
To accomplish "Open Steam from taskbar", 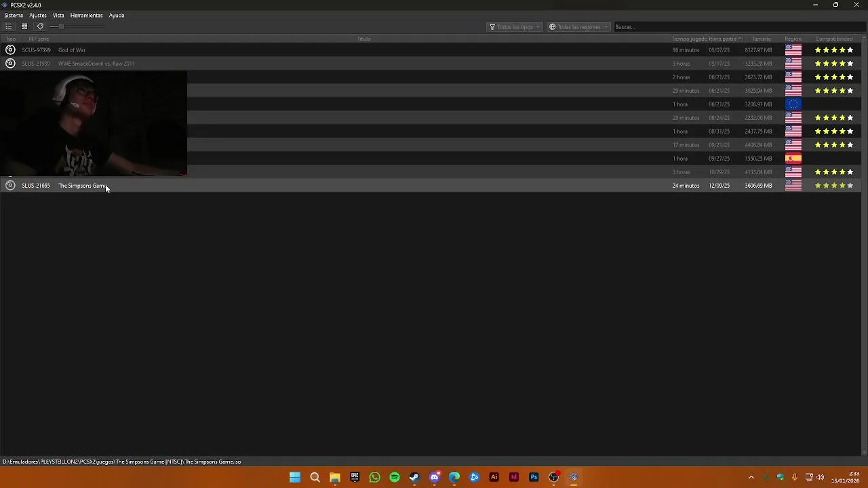I will [x=414, y=477].
